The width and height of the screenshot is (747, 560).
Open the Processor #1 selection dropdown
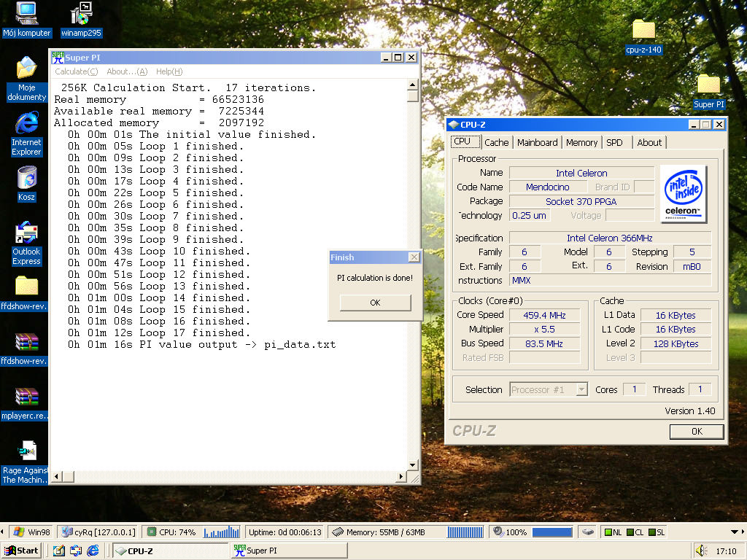click(581, 389)
